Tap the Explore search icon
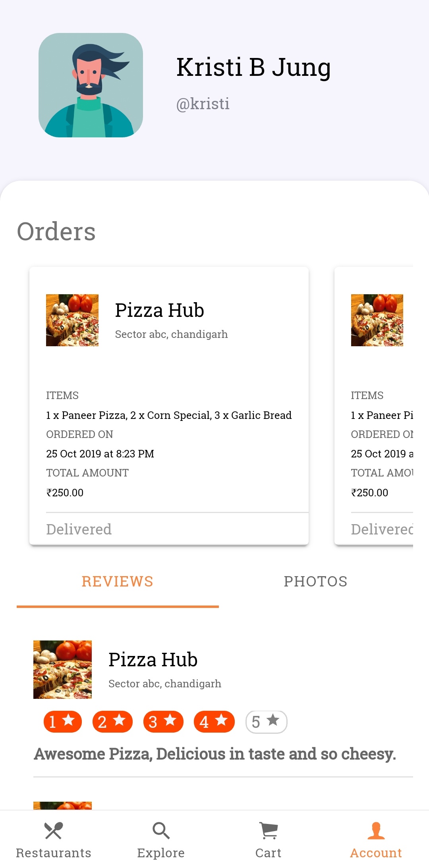Viewport: 429px width, 868px height. [x=161, y=831]
